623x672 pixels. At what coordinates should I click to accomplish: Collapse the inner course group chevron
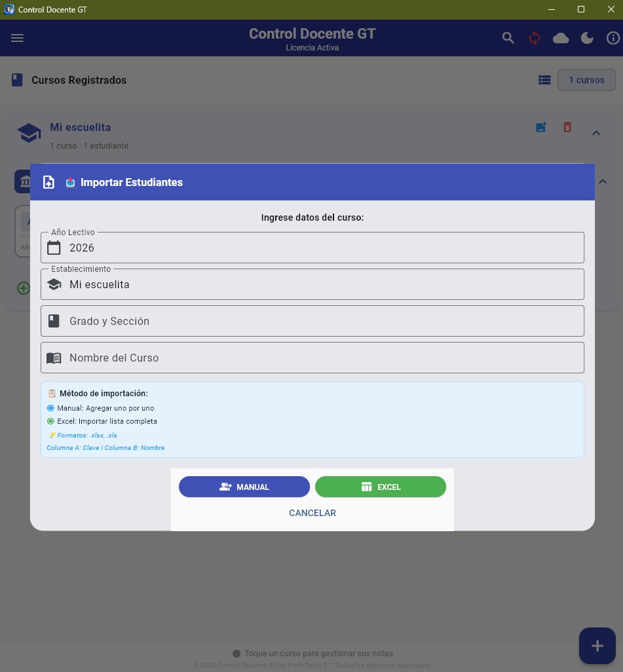(x=603, y=181)
